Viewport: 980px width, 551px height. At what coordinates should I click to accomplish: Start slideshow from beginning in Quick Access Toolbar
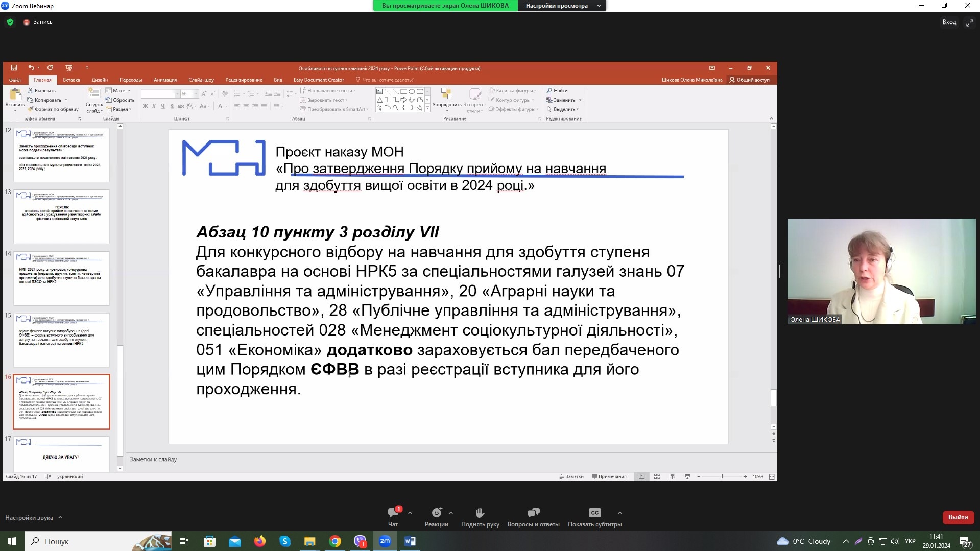69,68
